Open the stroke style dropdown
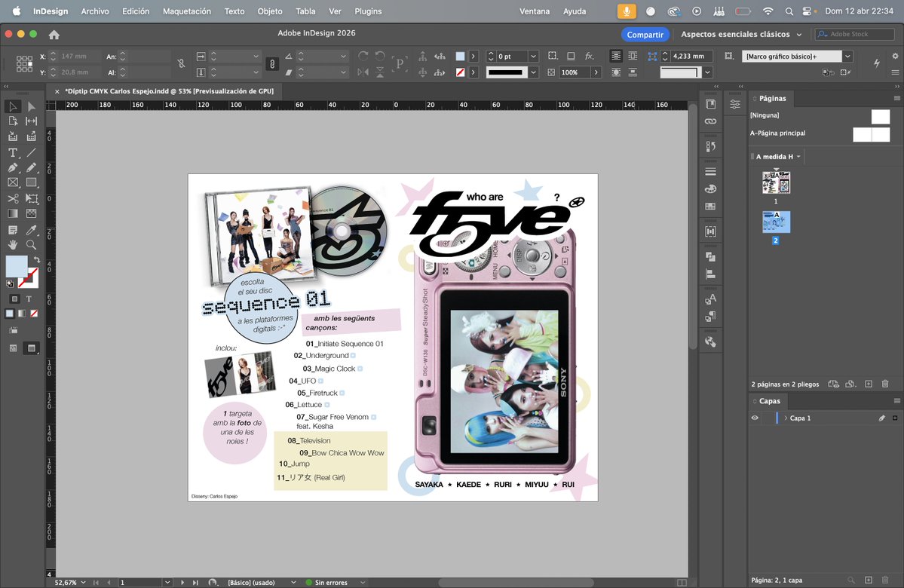Image resolution: width=904 pixels, height=588 pixels. (533, 72)
